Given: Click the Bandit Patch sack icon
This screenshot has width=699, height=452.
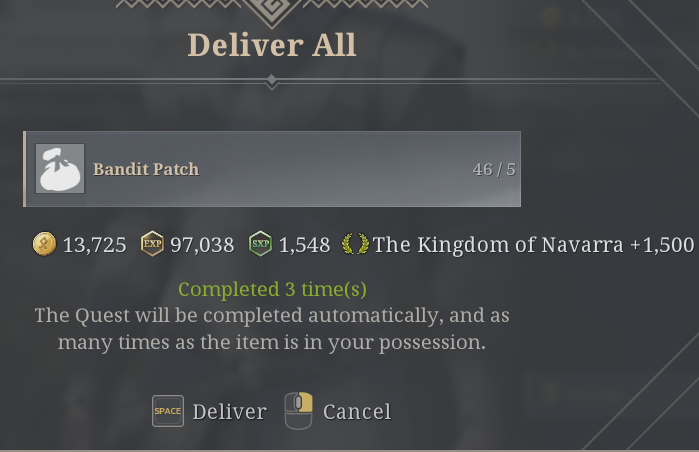Looking at the screenshot, I should click(x=60, y=169).
